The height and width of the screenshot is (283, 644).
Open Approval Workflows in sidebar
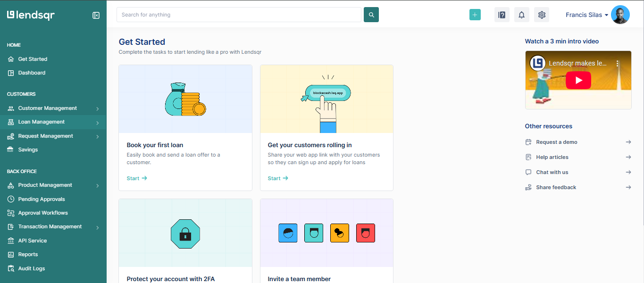point(43,212)
